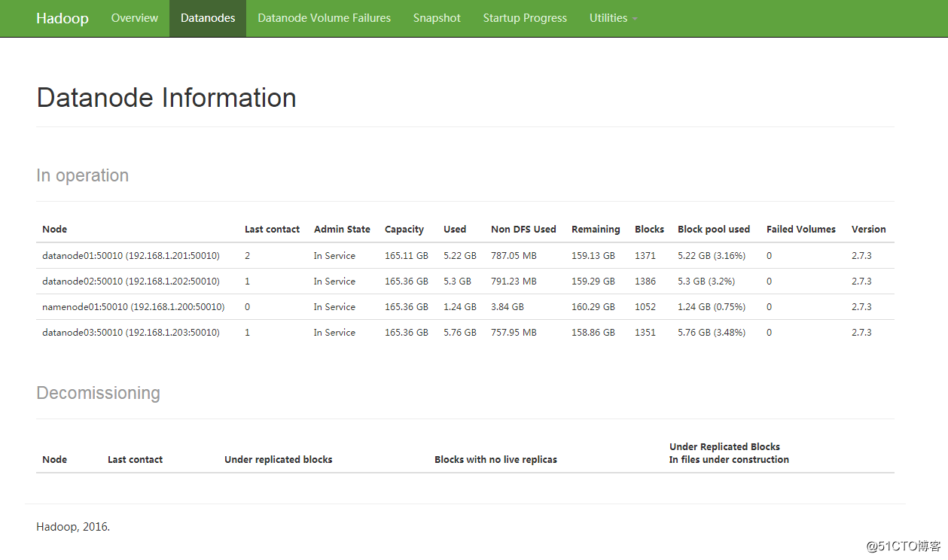The image size is (948, 560).
Task: Click the Block pool used column header
Action: 714,230
